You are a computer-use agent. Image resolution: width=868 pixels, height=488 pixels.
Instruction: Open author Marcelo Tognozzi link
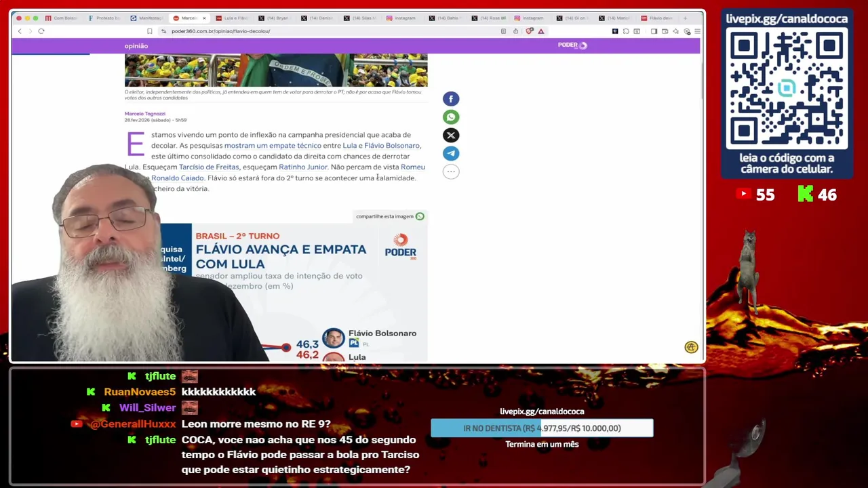tap(144, 114)
